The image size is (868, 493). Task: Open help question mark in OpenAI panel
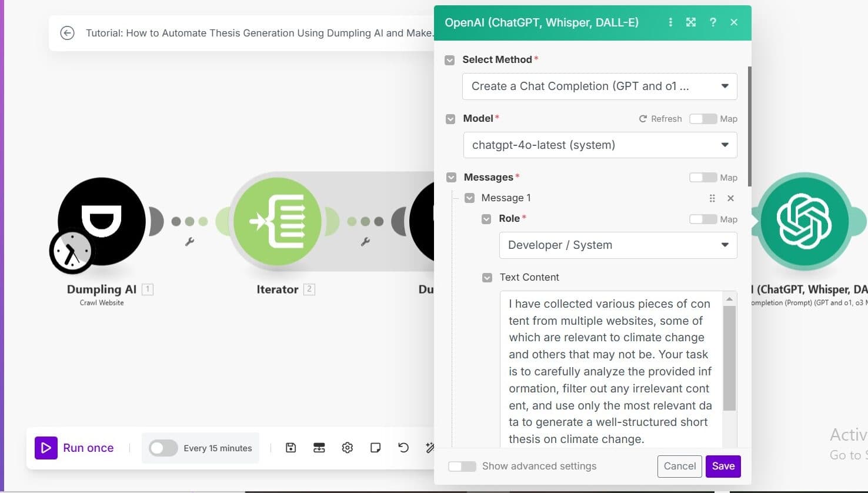(x=713, y=22)
